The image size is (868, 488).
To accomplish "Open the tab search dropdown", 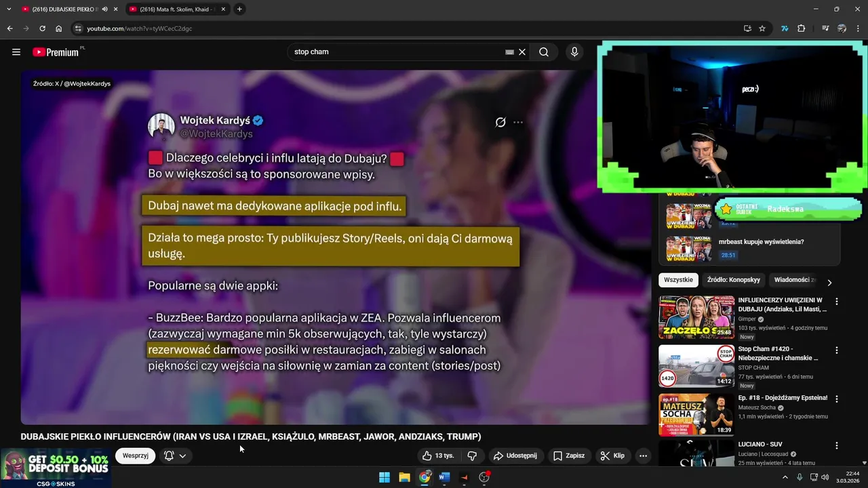I will point(9,9).
